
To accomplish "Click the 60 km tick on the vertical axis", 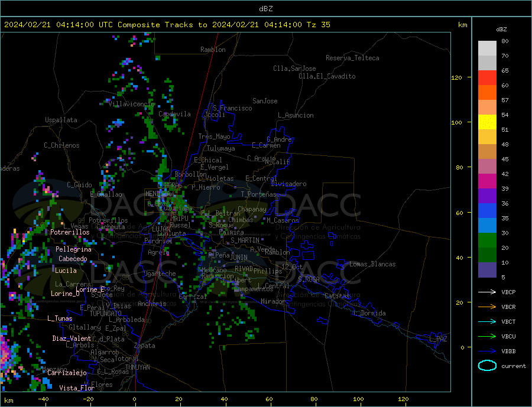I will click(459, 213).
